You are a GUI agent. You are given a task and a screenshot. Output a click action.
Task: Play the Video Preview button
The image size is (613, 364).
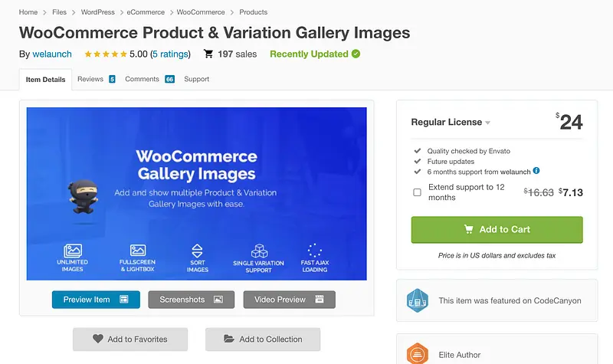(x=290, y=300)
